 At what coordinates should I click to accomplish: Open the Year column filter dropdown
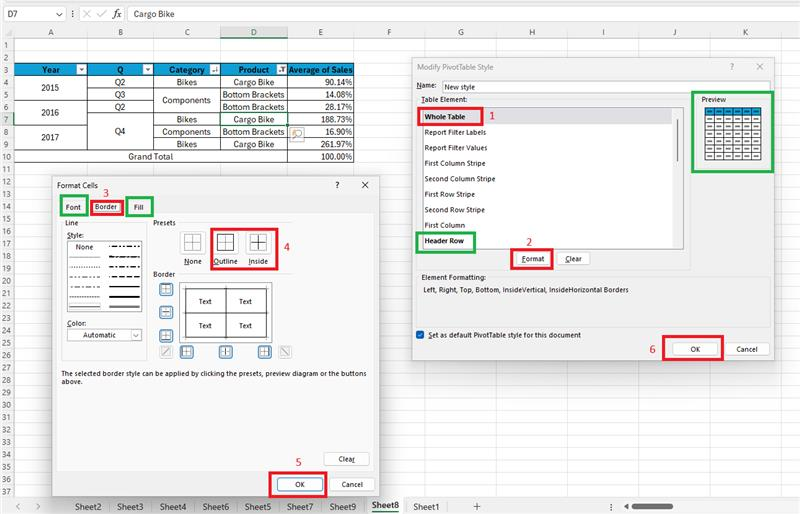[81, 69]
